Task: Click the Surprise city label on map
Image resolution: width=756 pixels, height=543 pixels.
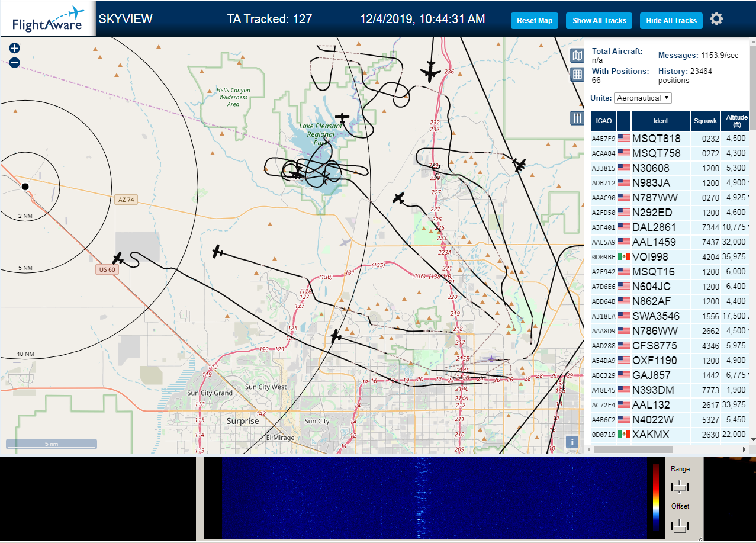Action: tap(243, 421)
